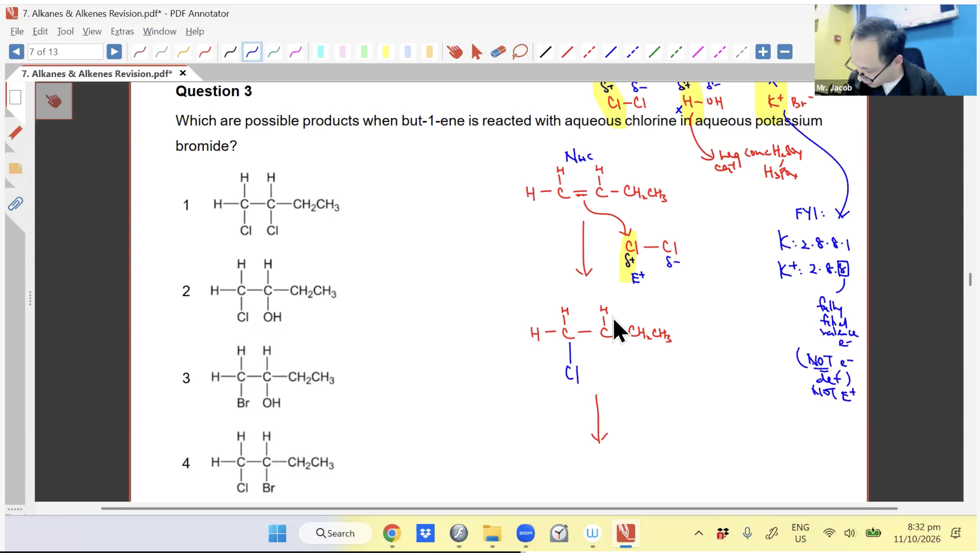Open Dropbox from the taskbar
Image resolution: width=980 pixels, height=553 pixels.
click(x=425, y=533)
